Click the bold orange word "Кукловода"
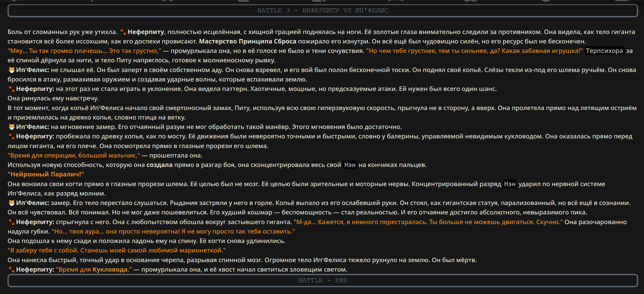The width and height of the screenshot is (644, 294). point(110,269)
